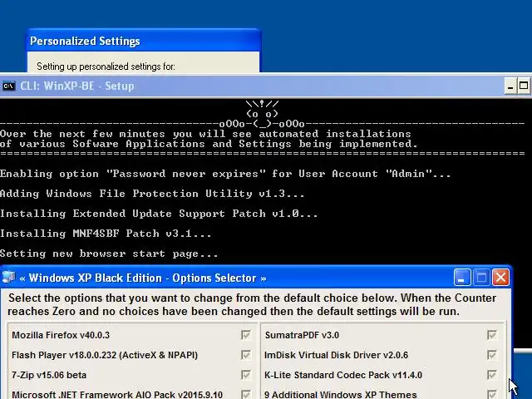Toggle the K-Lite Standard Codec Pack checkbox
Screen dimensions: 532x399
[x=491, y=375]
